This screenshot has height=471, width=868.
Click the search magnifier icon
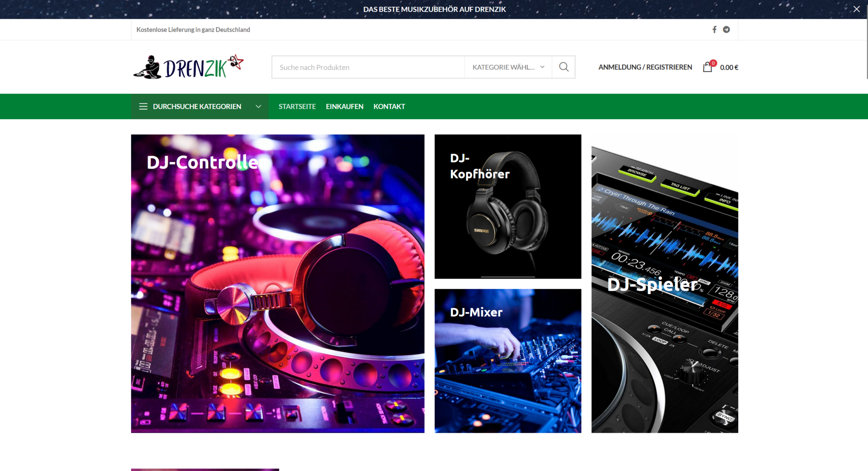[564, 67]
